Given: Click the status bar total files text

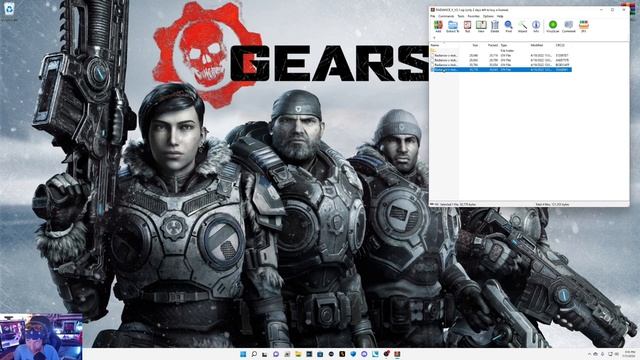Looking at the screenshot, I should point(552,204).
